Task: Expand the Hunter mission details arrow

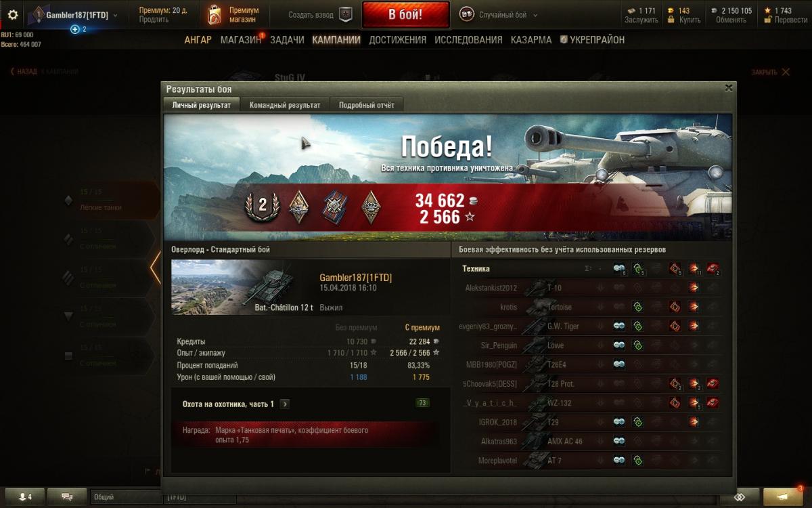Action: pyautogui.click(x=285, y=404)
